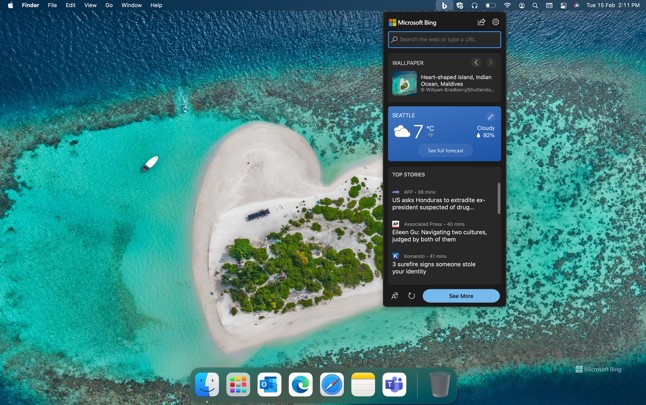Click the headphones icon in menu bar
Image resolution: width=646 pixels, height=405 pixels.
(475, 5)
